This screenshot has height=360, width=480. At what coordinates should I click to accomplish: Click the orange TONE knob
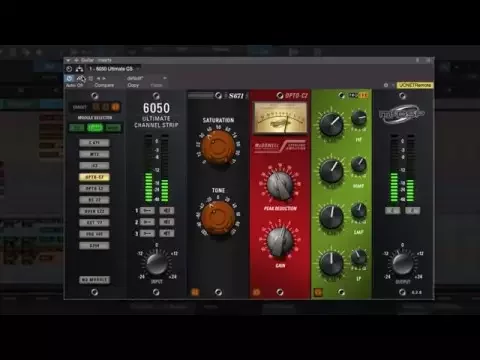point(218,217)
